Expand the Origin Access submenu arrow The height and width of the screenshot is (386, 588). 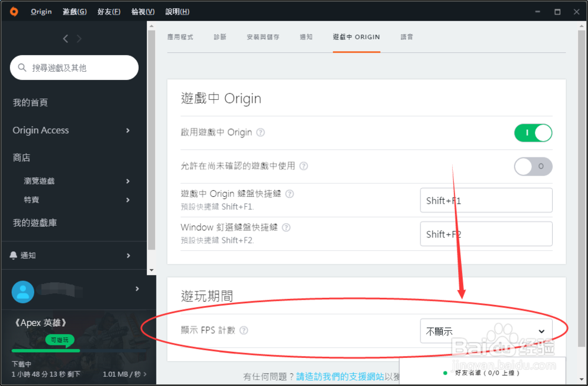128,130
